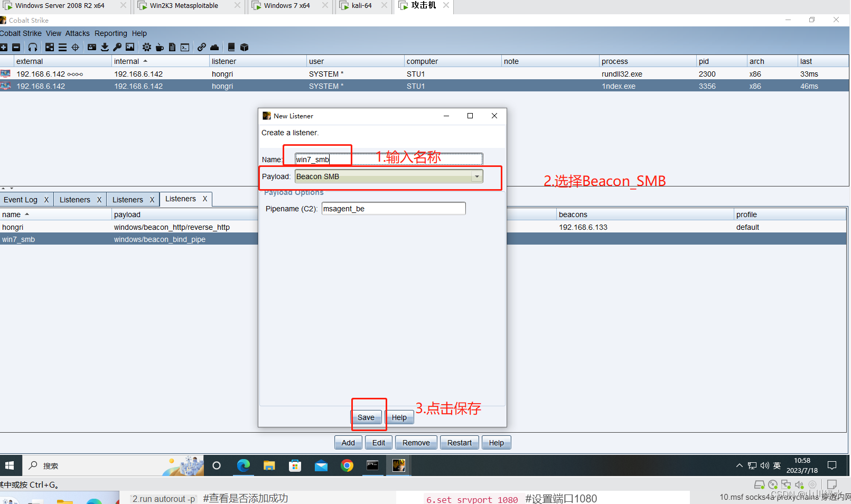
Task: Click Help in the New Listener dialog
Action: point(399,417)
